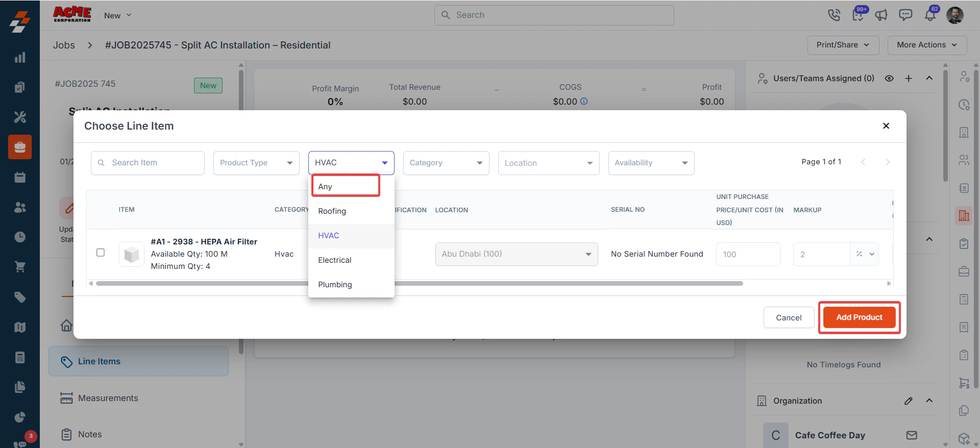
Task: Open the phone call icon in header
Action: click(834, 15)
